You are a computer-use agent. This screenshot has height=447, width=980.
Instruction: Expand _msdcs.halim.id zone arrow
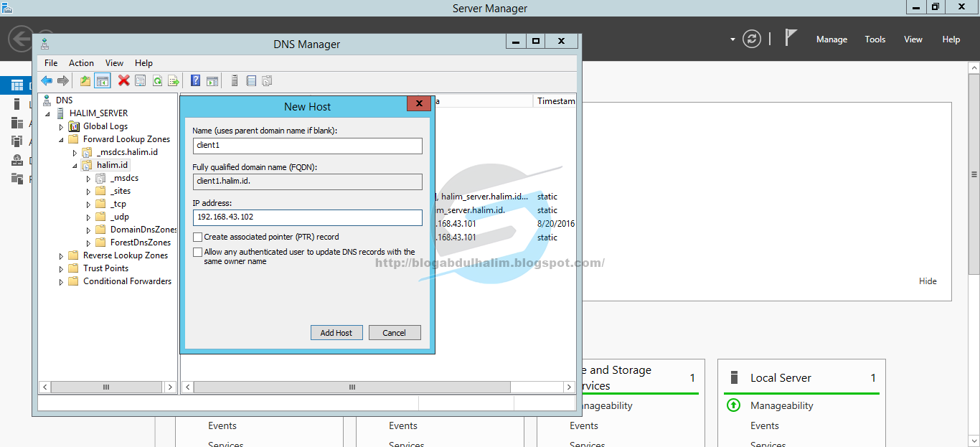75,152
